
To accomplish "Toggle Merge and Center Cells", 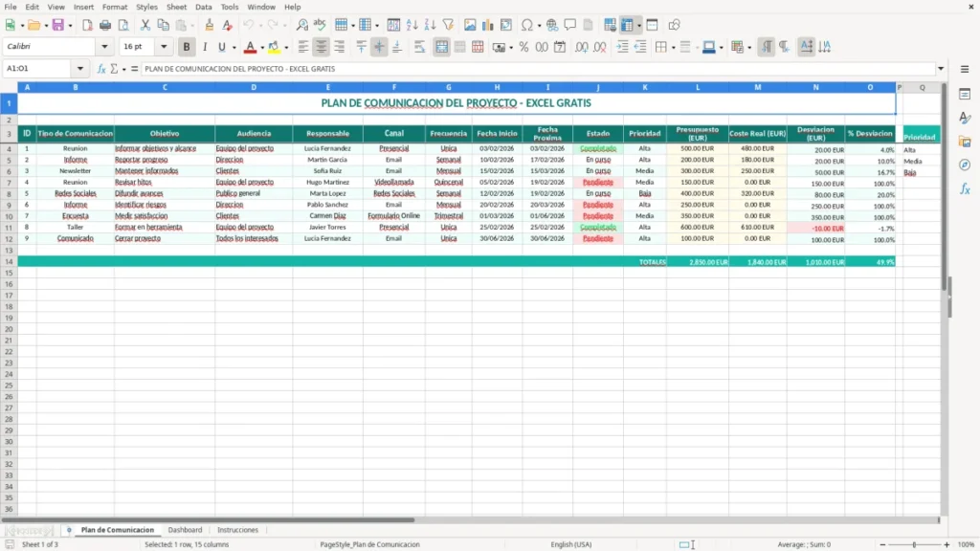I will (441, 47).
